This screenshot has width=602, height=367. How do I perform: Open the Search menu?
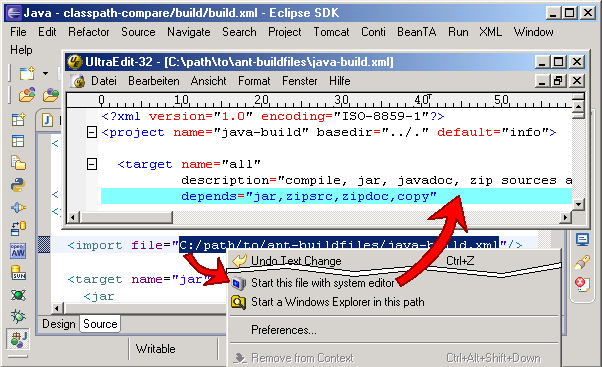click(239, 32)
